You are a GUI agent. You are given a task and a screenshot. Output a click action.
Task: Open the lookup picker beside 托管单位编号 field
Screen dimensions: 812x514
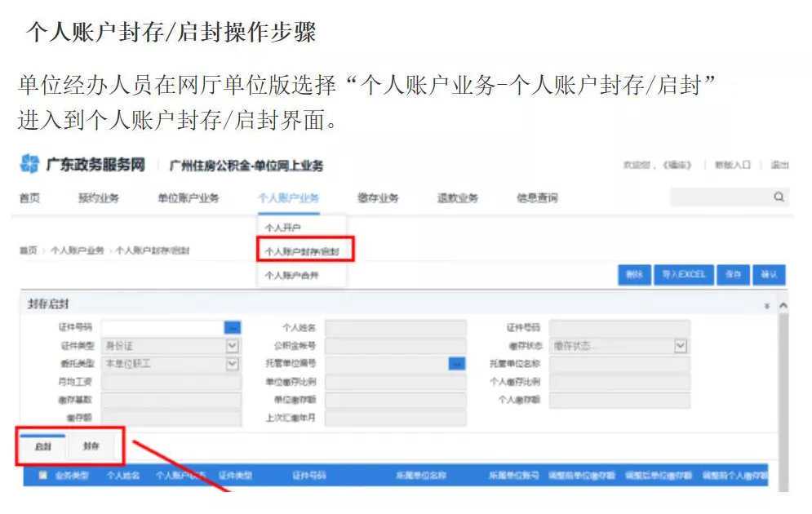[458, 364]
